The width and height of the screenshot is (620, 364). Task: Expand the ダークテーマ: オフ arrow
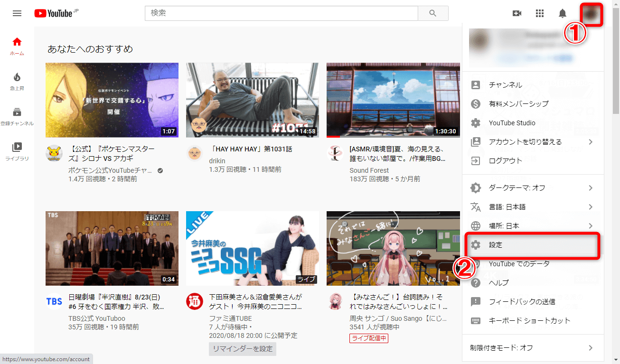pyautogui.click(x=591, y=188)
